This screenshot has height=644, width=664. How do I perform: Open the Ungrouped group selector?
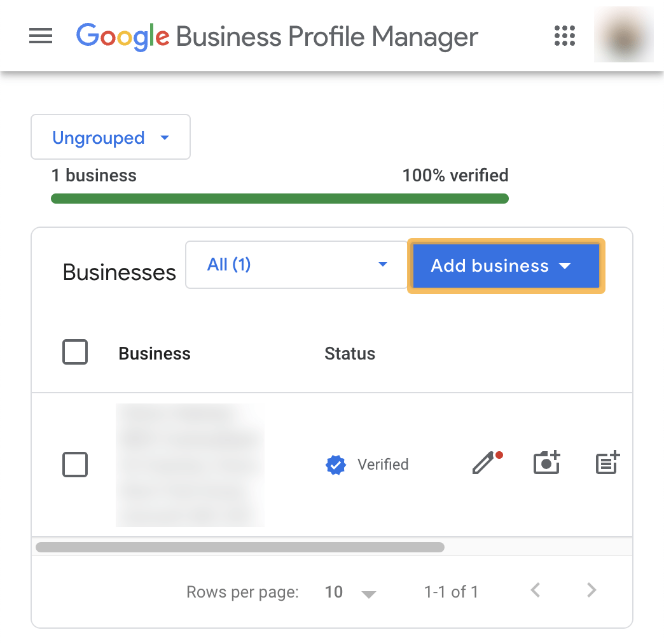tap(110, 137)
